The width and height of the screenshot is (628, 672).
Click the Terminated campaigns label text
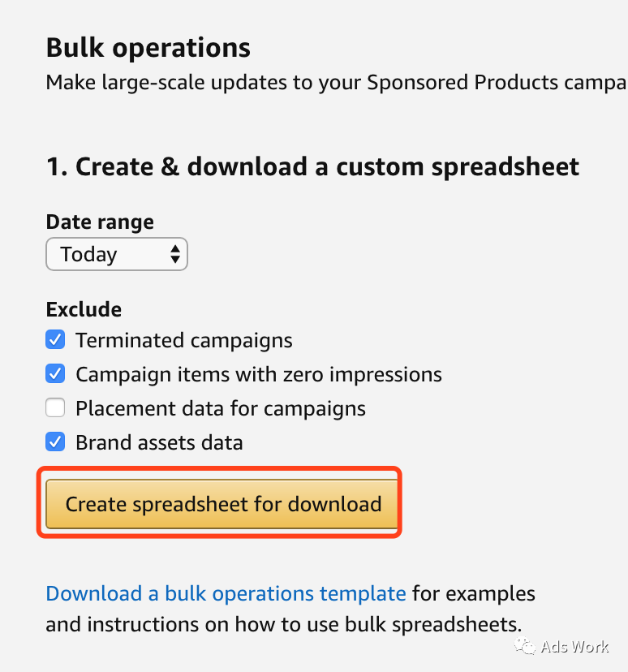point(184,340)
